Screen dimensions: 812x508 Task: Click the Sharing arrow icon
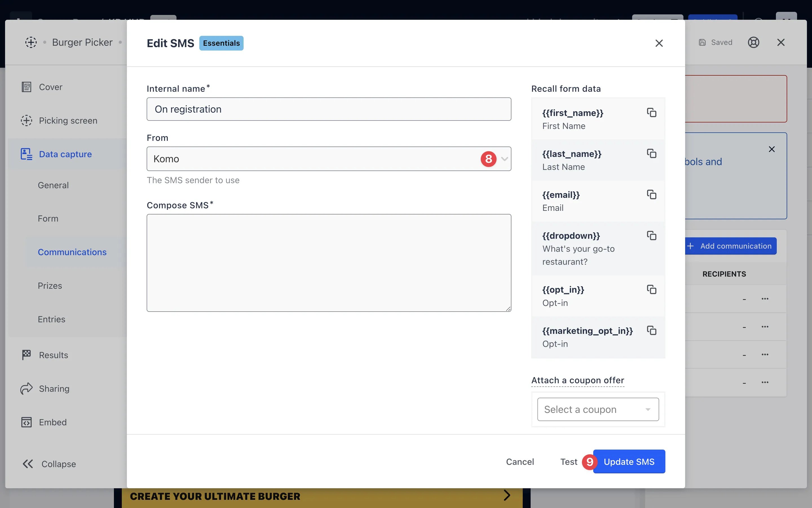pos(26,389)
